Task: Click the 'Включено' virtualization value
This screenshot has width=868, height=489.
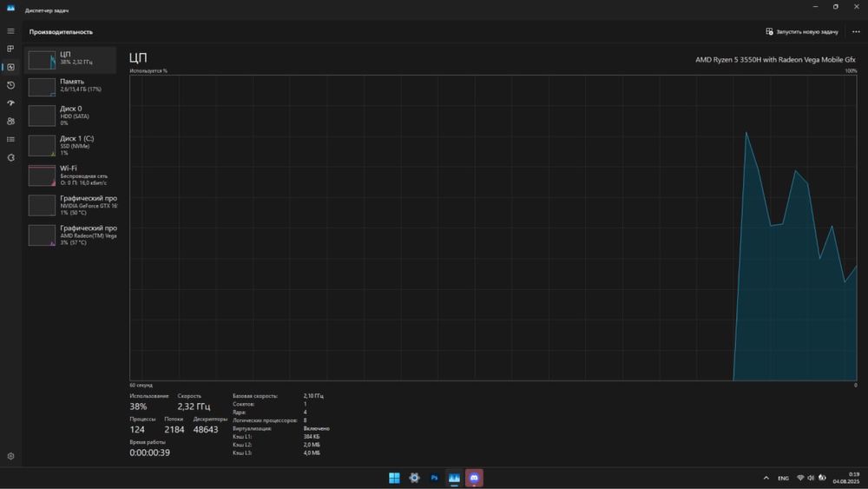Action: (317, 429)
